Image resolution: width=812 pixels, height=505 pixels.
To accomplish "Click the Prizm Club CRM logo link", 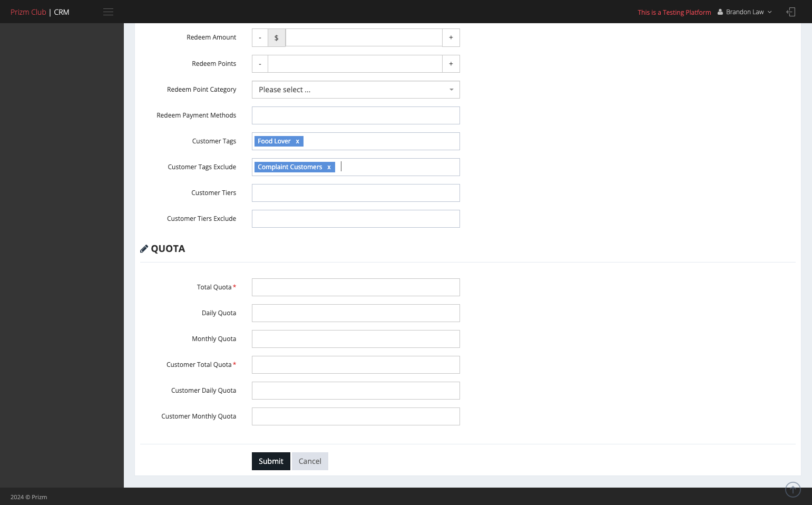I will (40, 12).
